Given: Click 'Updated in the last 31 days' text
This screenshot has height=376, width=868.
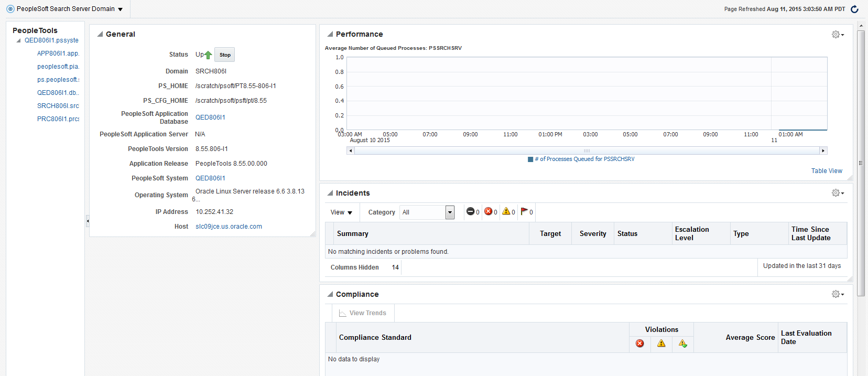Looking at the screenshot, I should 802,266.
